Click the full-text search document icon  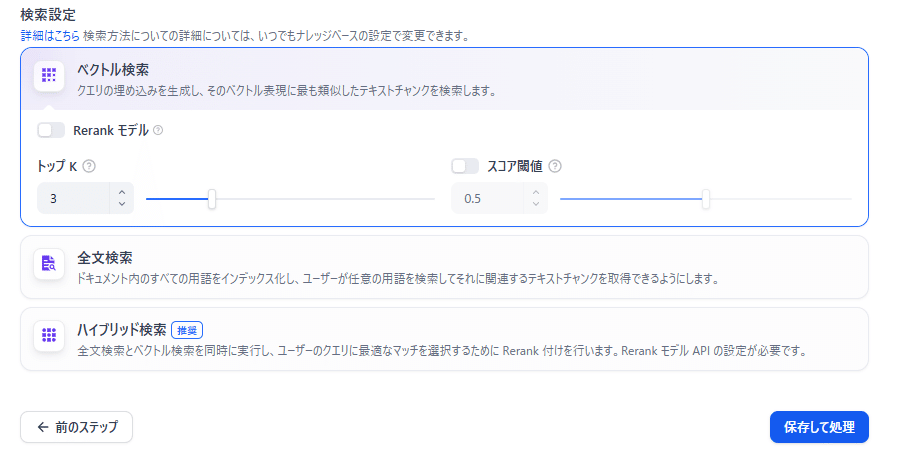pos(49,264)
